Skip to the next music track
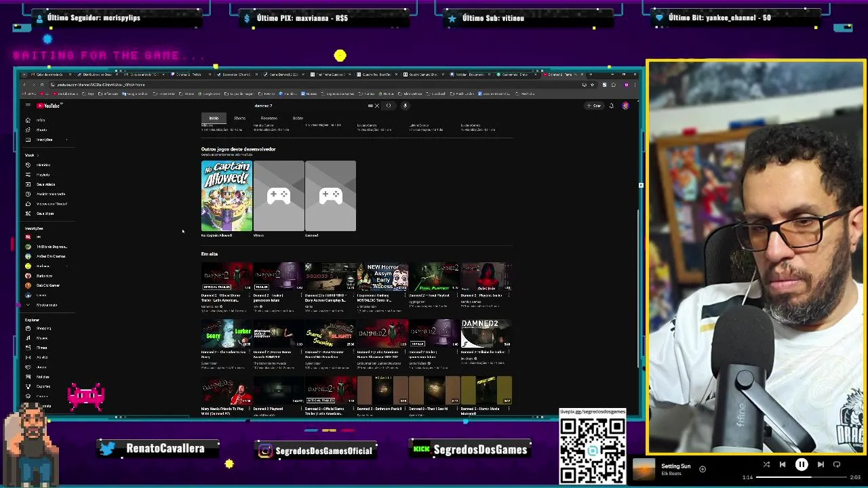 [x=821, y=465]
